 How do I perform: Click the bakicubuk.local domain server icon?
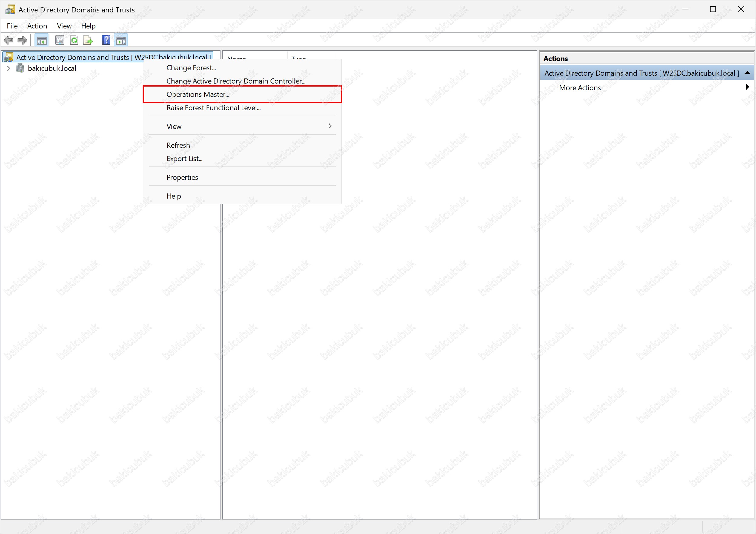tap(20, 68)
